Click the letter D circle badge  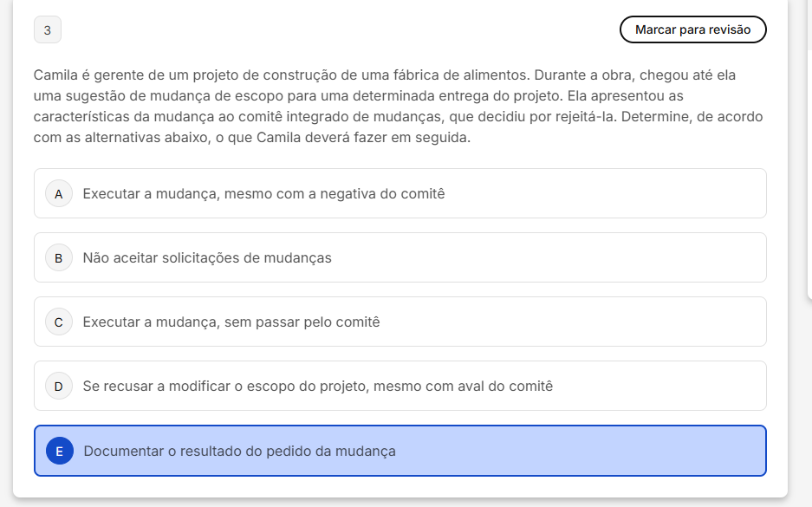(x=59, y=387)
